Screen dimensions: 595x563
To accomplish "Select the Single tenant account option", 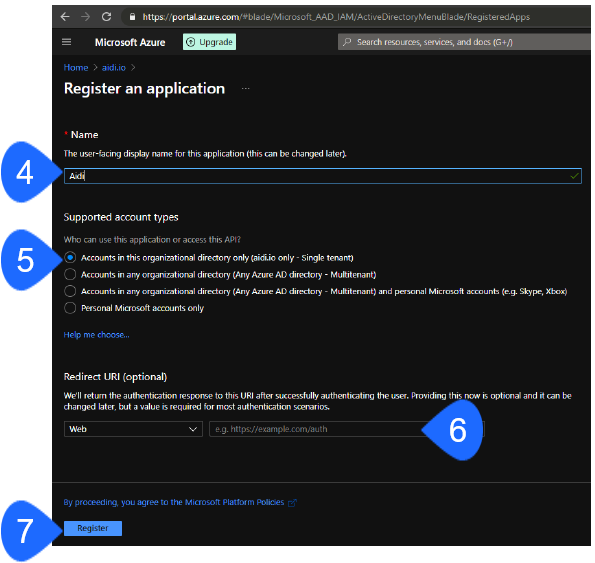I will point(70,258).
